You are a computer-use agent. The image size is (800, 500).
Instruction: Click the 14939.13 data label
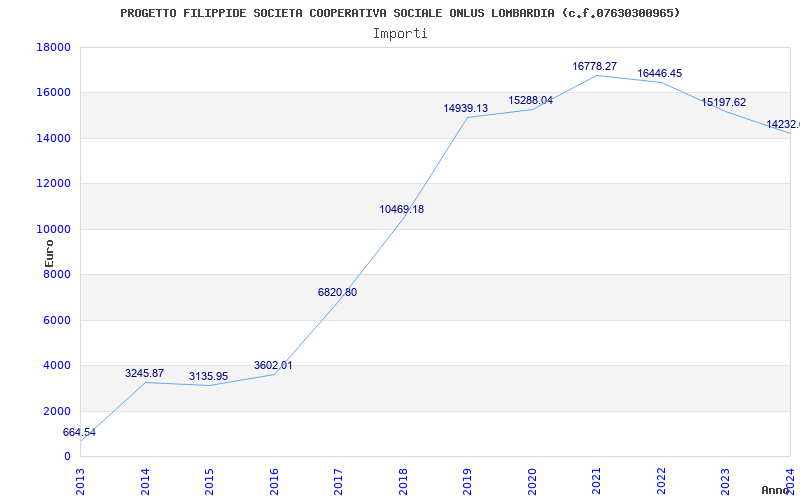465,108
